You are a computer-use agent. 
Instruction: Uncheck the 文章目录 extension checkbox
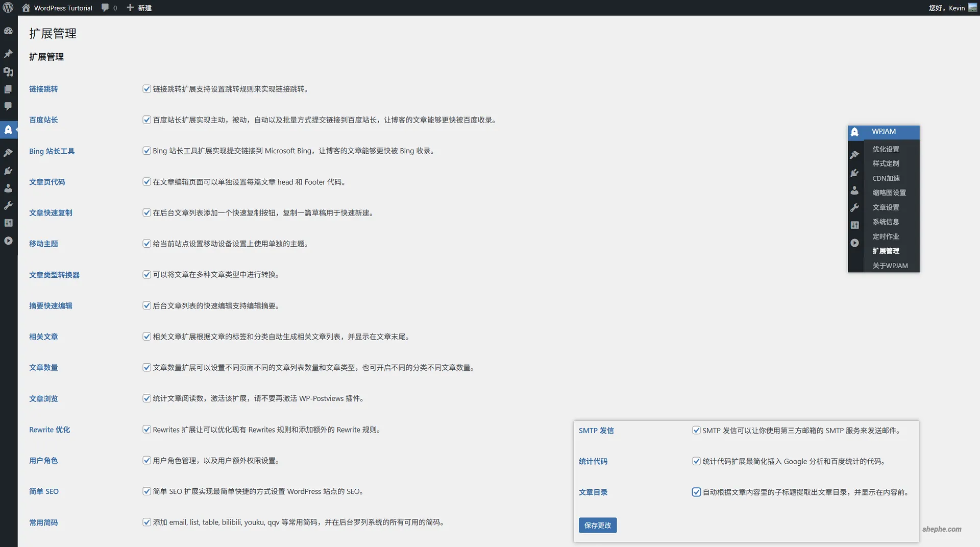[x=696, y=492]
